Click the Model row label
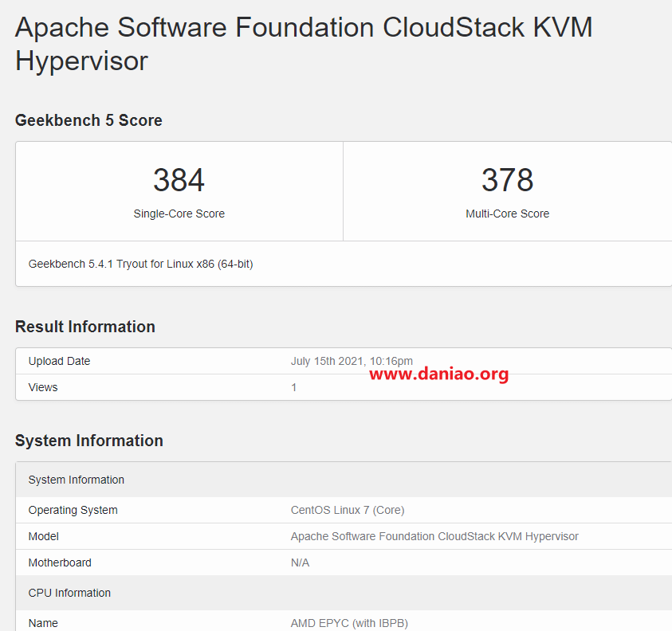Screen dimensions: 672x631 click(43, 536)
